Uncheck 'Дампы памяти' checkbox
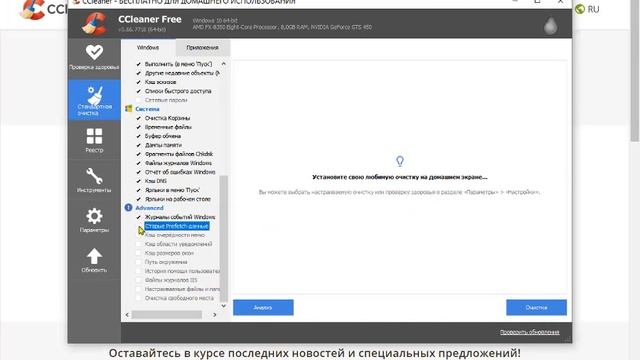The image size is (640, 360). tap(138, 145)
